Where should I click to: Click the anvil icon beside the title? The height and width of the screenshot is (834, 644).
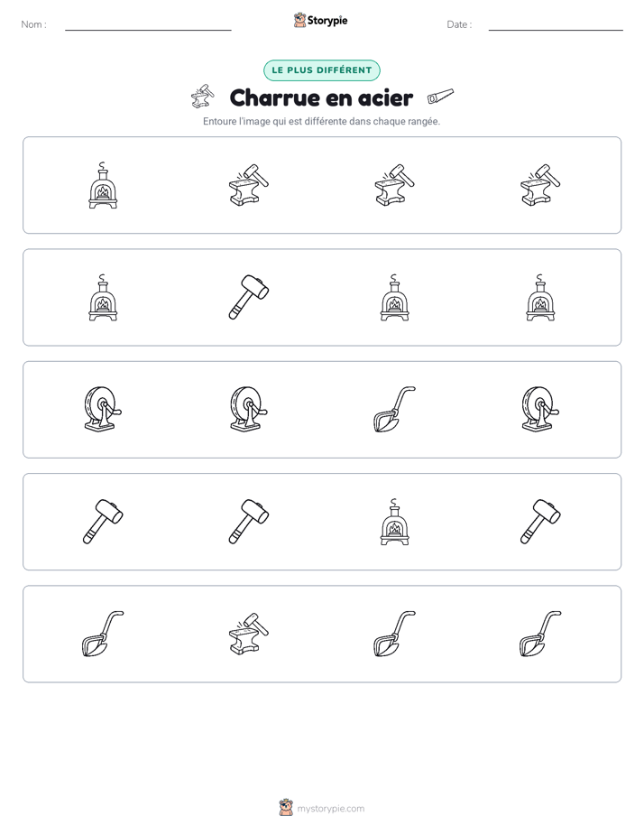202,96
